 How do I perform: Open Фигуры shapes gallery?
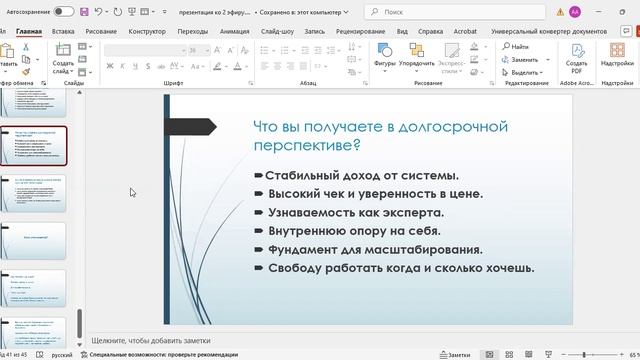(x=384, y=58)
